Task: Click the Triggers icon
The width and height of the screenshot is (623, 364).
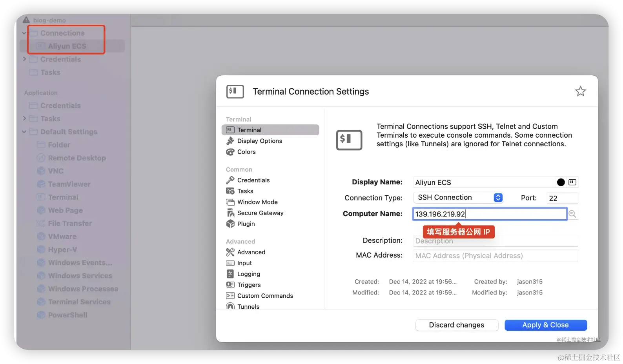Action: (230, 285)
